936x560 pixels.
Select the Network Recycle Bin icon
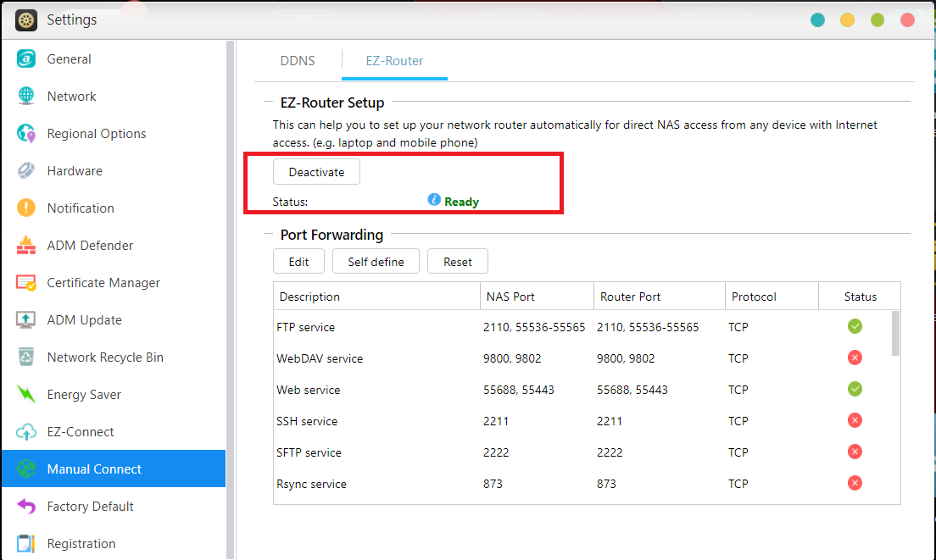click(x=25, y=357)
